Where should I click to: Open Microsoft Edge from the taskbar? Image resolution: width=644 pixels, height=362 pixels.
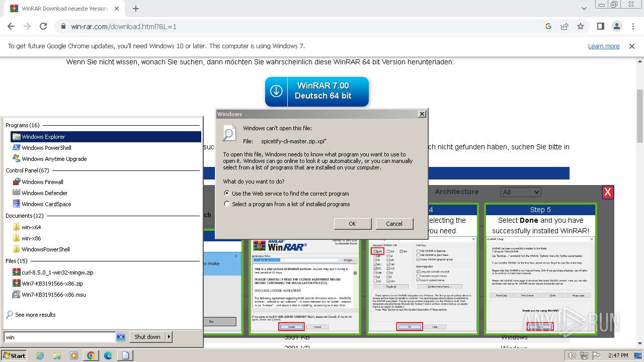(108, 355)
